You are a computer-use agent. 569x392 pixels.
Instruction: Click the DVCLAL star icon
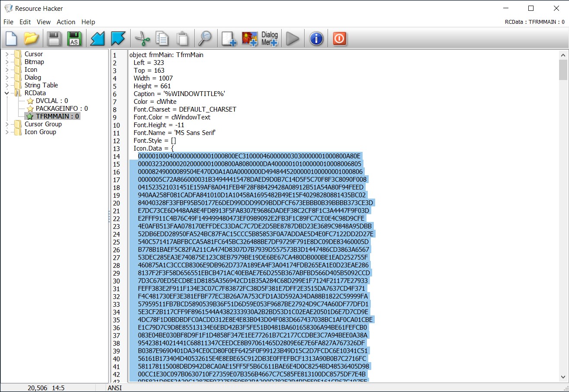point(30,101)
